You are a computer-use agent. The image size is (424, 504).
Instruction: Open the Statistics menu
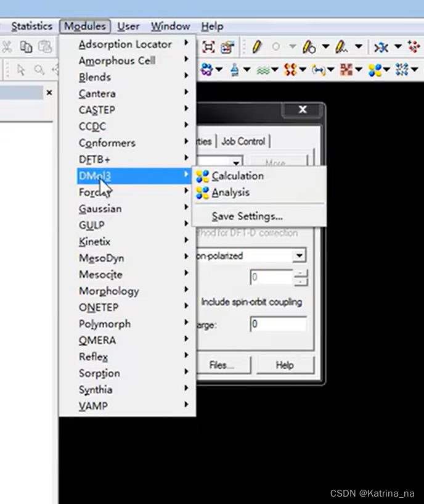[32, 27]
